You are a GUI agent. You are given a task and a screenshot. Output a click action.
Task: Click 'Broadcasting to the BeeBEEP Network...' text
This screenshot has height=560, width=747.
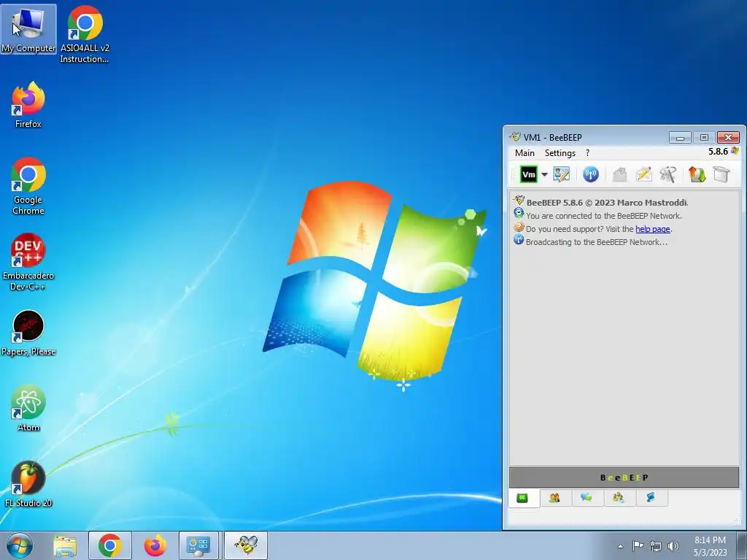[x=597, y=242]
